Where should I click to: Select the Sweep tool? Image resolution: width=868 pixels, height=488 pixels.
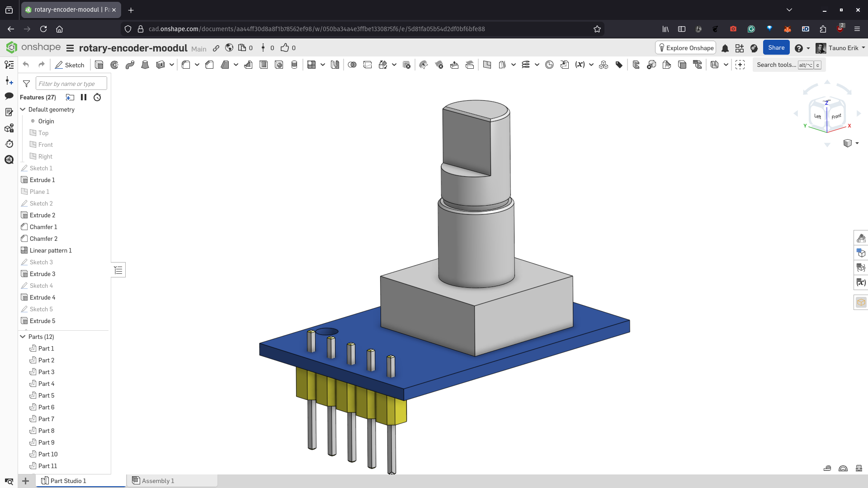point(130,65)
